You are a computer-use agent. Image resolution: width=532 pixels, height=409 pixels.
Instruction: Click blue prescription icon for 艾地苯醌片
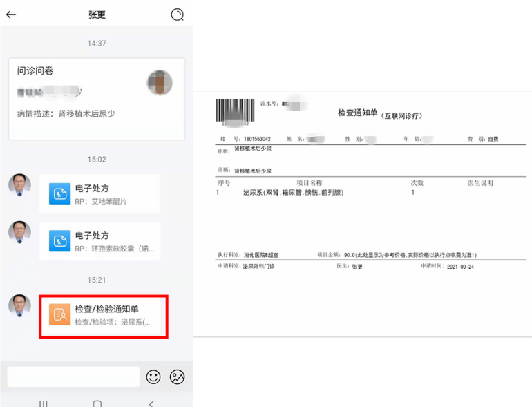pyautogui.click(x=60, y=193)
